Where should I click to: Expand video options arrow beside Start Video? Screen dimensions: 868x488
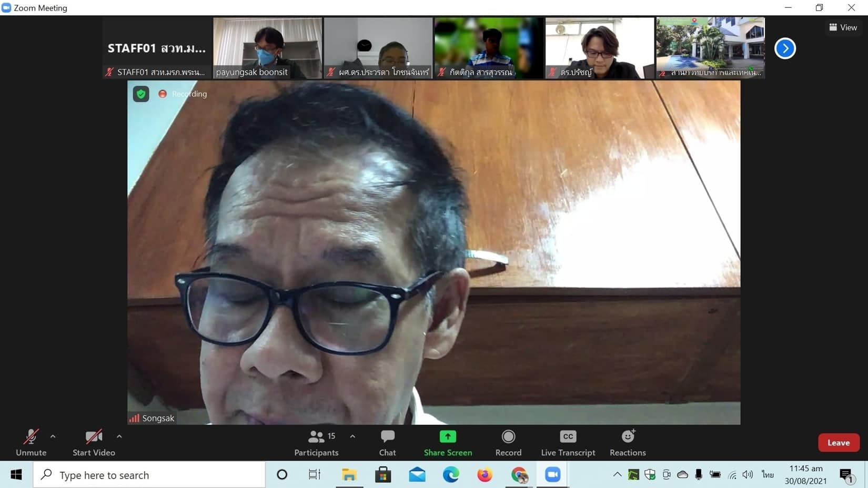[119, 436]
